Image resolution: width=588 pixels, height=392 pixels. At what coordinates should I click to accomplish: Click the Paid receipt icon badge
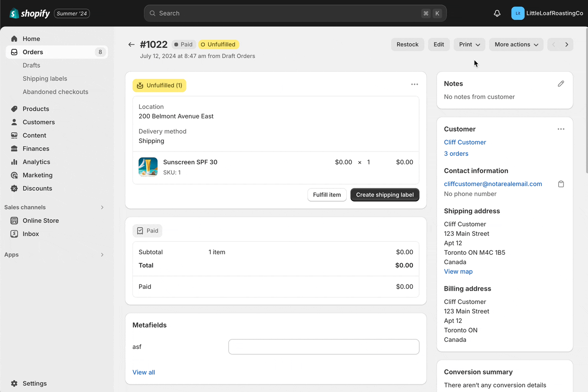[147, 231]
